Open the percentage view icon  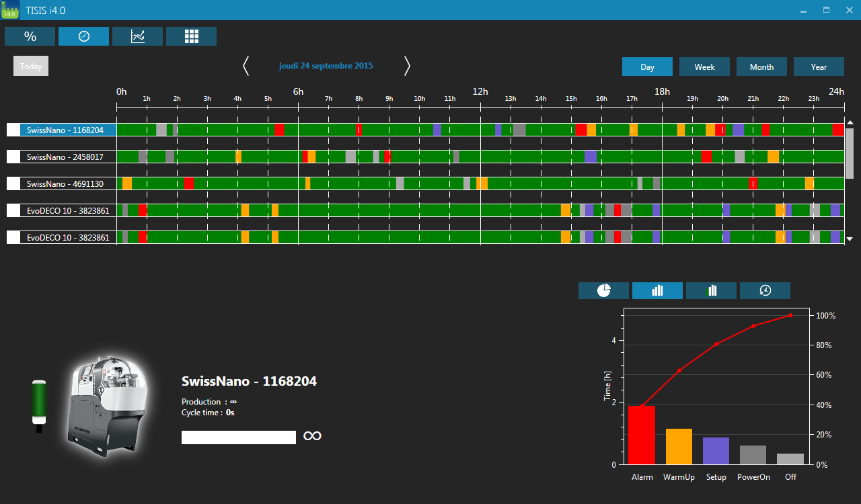click(30, 36)
